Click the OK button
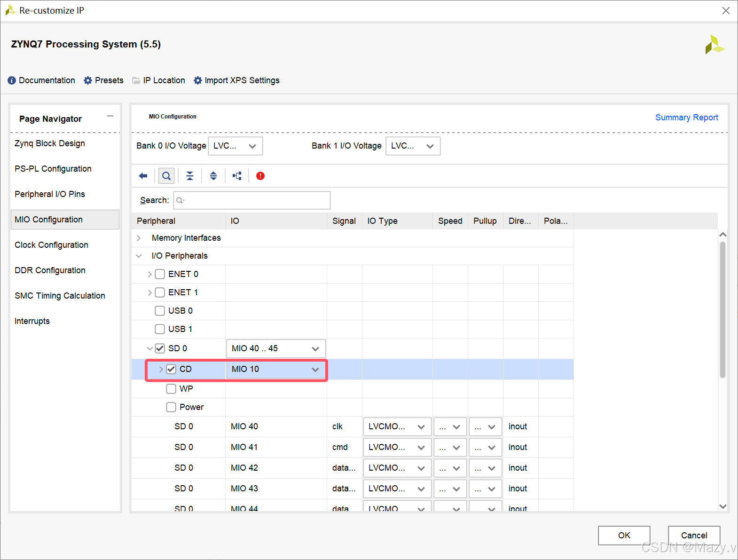 pyautogui.click(x=624, y=536)
